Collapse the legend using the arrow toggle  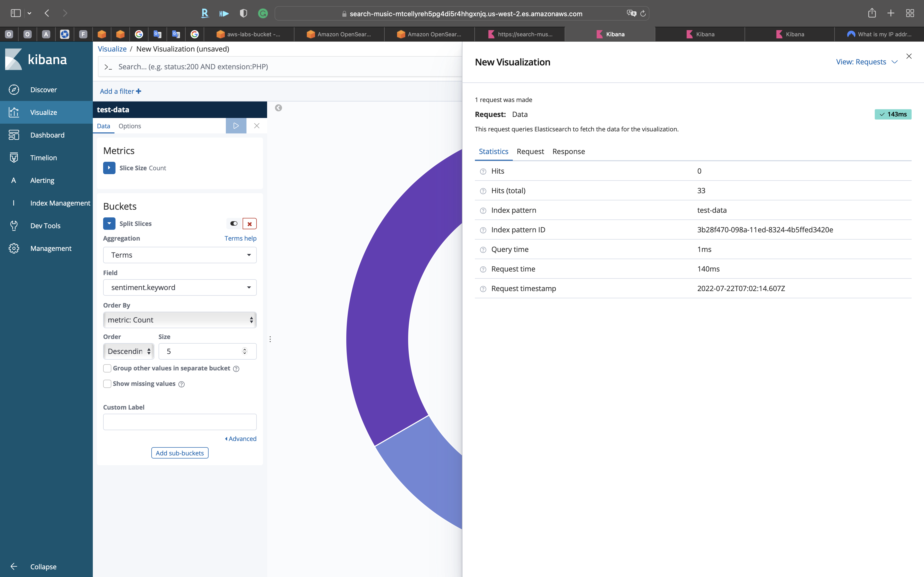point(278,108)
